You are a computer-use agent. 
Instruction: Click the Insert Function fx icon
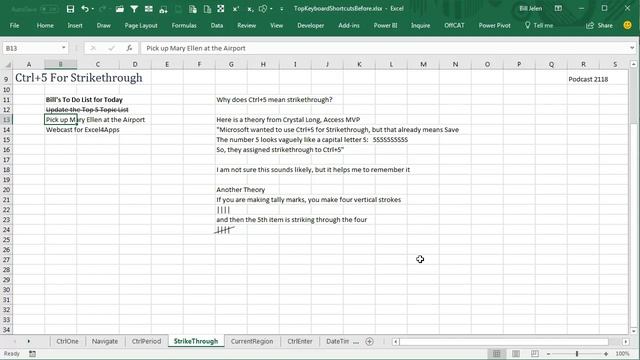[129, 48]
